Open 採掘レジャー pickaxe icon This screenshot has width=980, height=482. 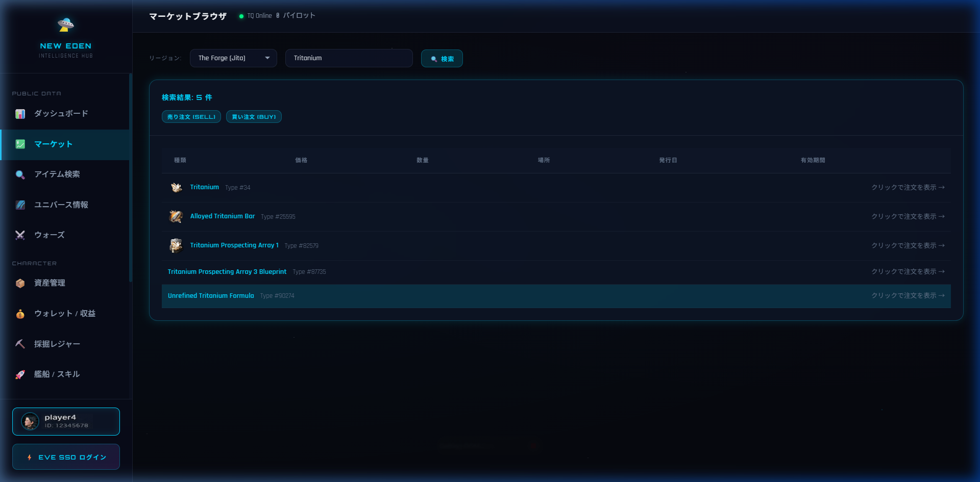click(20, 344)
